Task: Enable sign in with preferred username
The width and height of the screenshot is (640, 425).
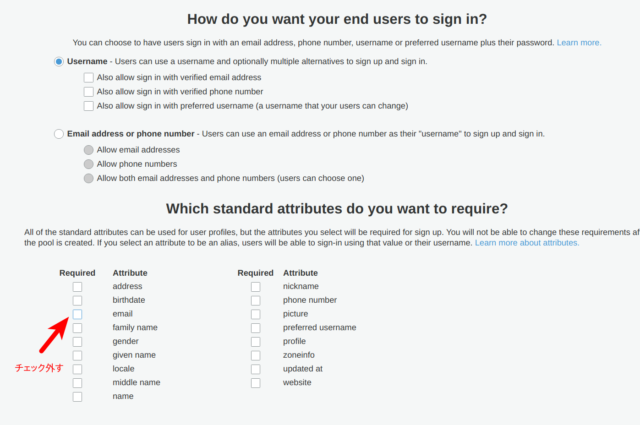Action: click(x=89, y=105)
